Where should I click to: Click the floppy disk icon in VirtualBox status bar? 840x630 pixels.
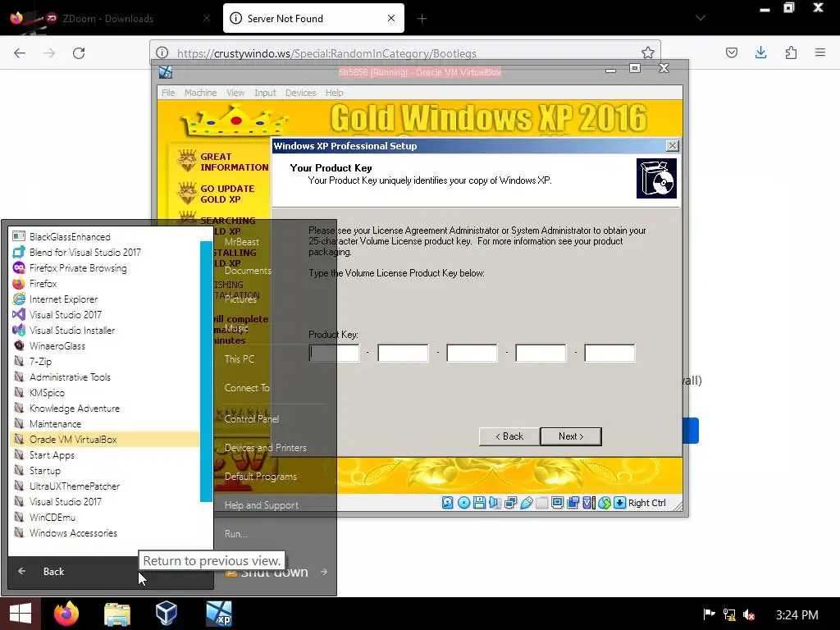[479, 503]
